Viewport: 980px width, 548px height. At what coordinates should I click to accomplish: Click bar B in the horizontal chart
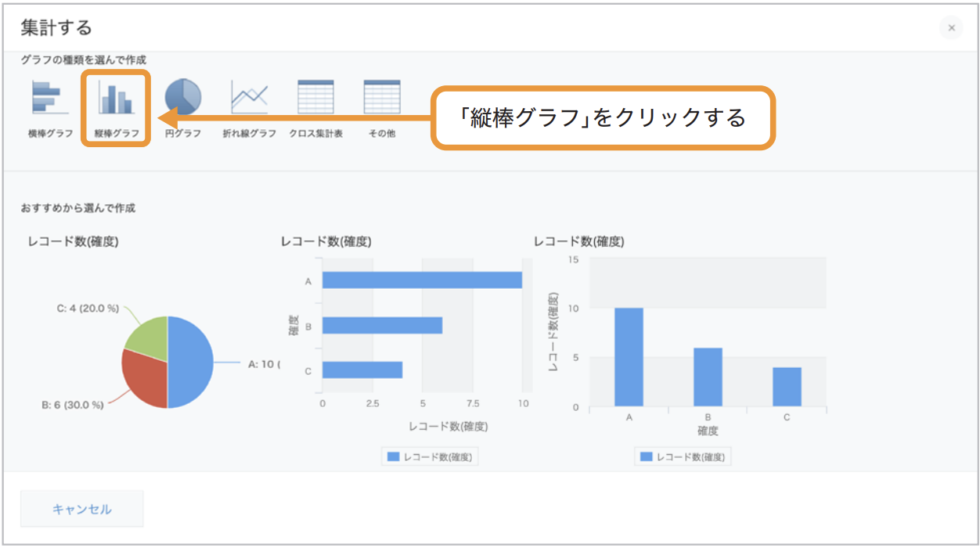click(x=382, y=325)
